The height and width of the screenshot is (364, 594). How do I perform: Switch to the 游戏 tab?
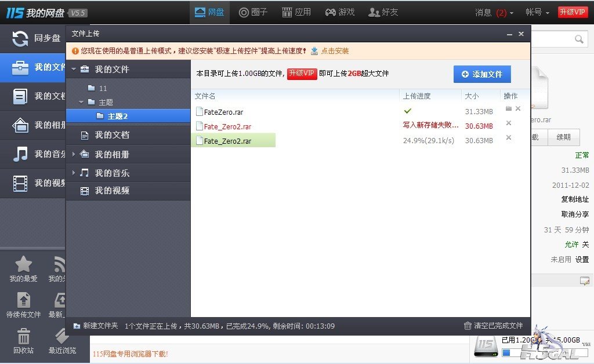tap(340, 12)
